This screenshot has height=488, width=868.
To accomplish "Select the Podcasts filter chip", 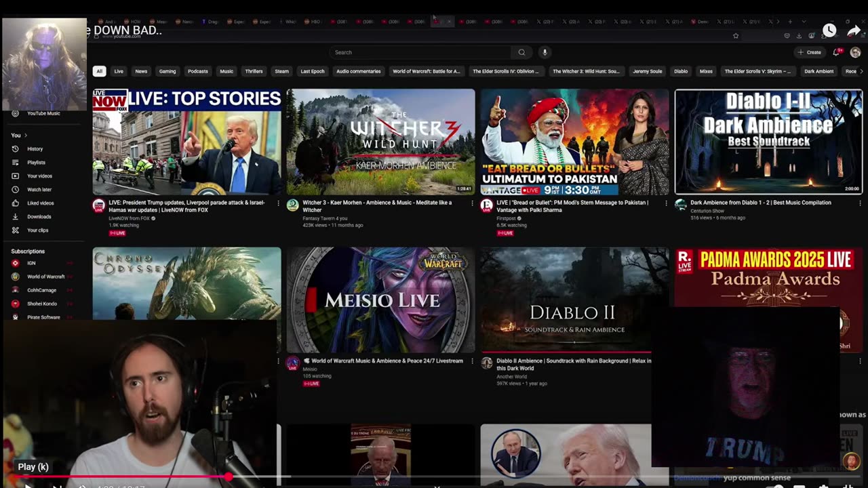I will click(x=198, y=71).
